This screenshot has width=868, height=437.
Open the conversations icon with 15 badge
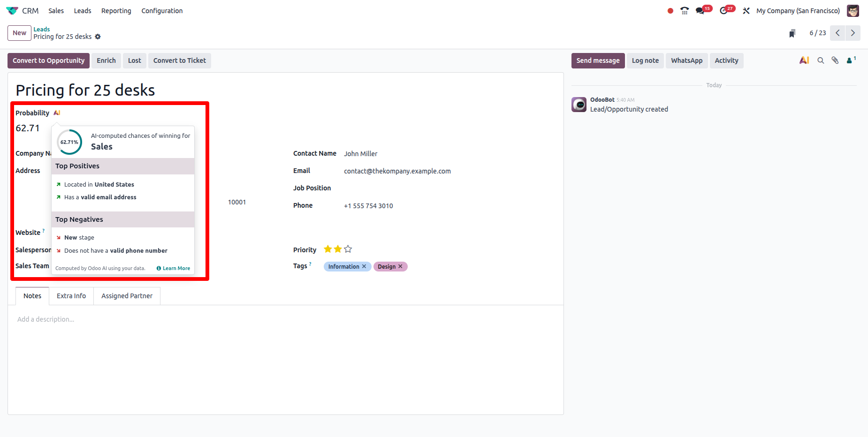click(x=700, y=11)
